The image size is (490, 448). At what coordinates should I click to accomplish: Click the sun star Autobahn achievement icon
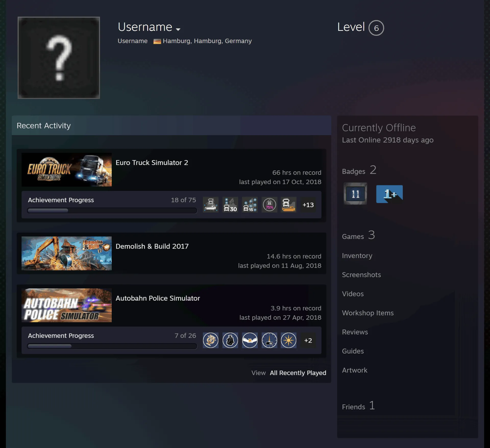[x=289, y=340]
